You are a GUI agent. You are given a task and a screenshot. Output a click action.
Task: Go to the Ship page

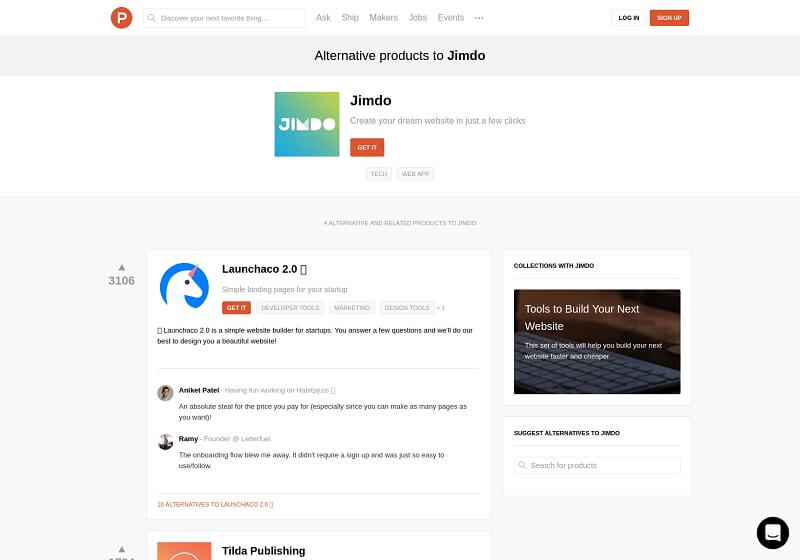click(x=350, y=17)
